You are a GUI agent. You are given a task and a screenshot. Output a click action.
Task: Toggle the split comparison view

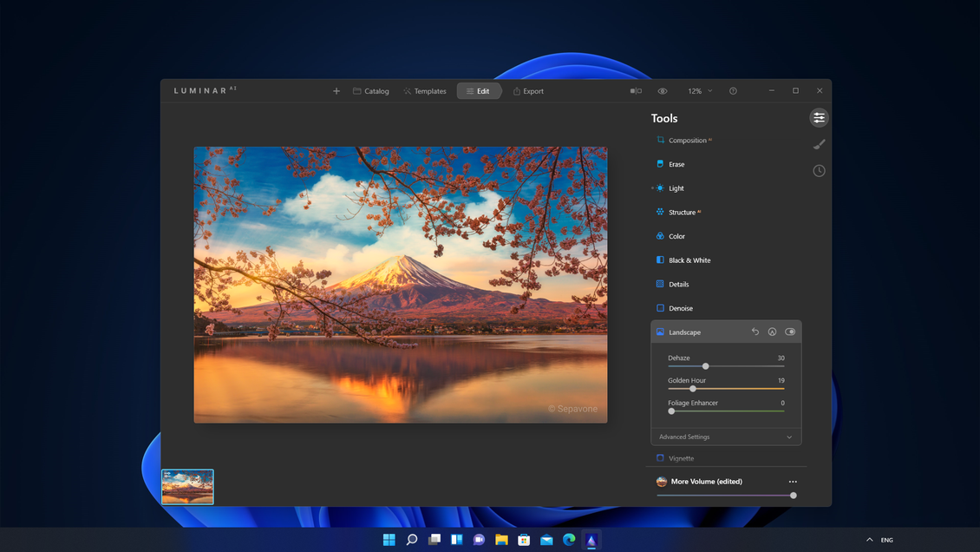point(635,90)
